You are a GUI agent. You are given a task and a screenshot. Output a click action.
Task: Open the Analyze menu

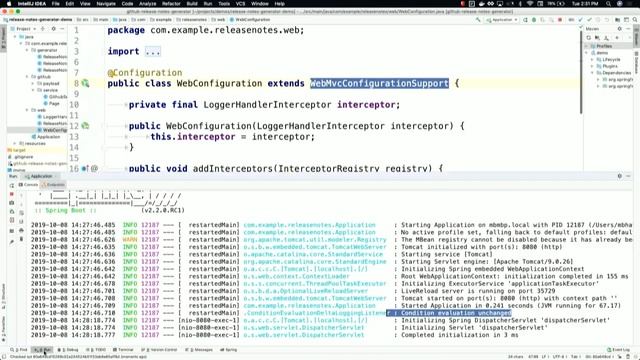click(x=147, y=4)
